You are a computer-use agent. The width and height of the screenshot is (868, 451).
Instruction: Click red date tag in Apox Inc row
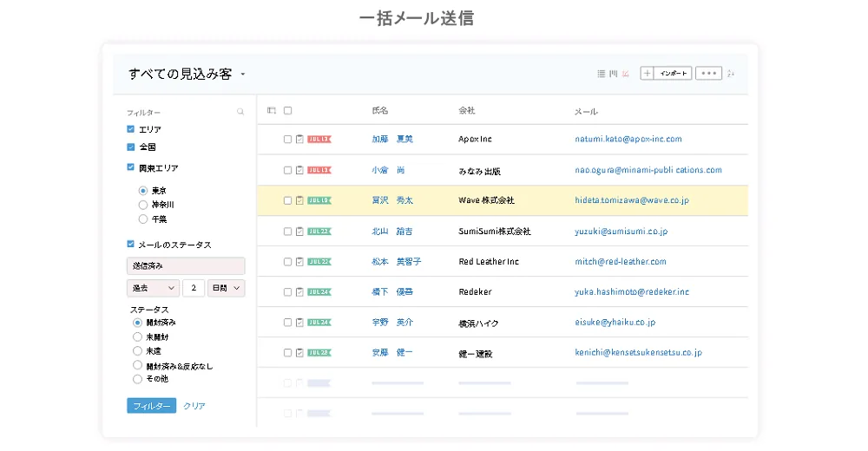[x=319, y=140]
